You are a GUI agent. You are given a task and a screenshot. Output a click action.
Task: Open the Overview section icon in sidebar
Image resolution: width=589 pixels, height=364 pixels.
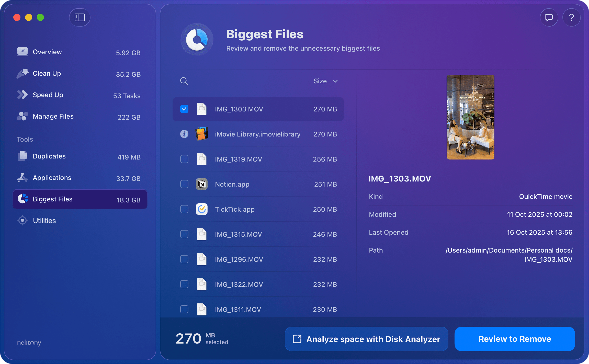22,52
